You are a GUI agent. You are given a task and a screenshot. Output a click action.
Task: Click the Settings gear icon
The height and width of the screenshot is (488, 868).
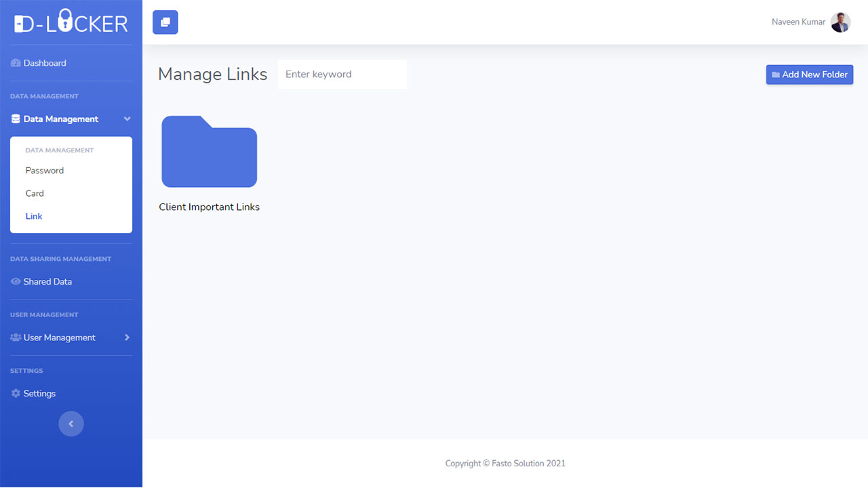click(x=16, y=394)
